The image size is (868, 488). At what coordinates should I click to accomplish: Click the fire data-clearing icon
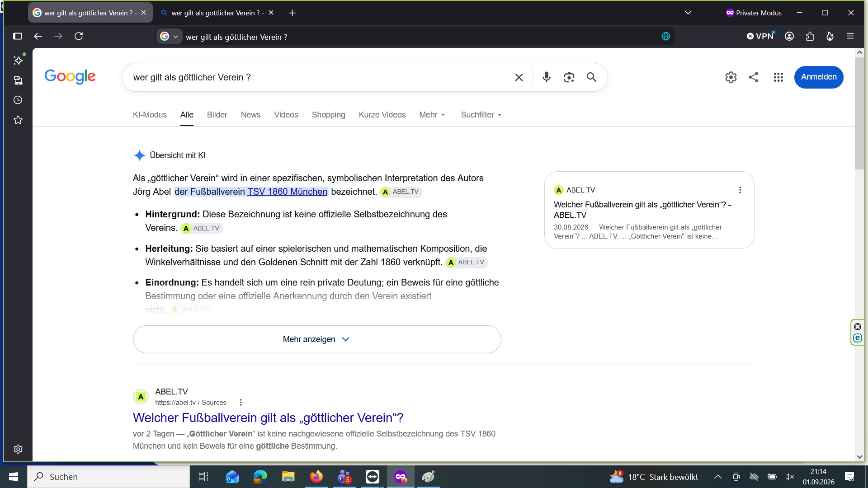(830, 36)
